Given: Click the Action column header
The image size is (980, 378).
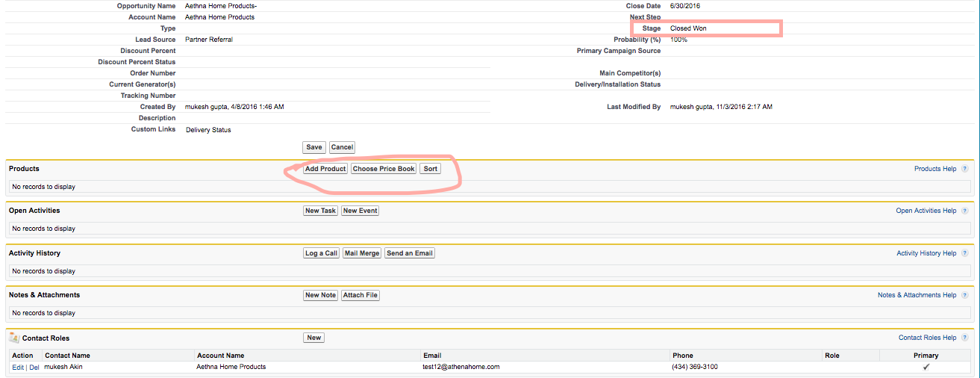Looking at the screenshot, I should point(22,356).
